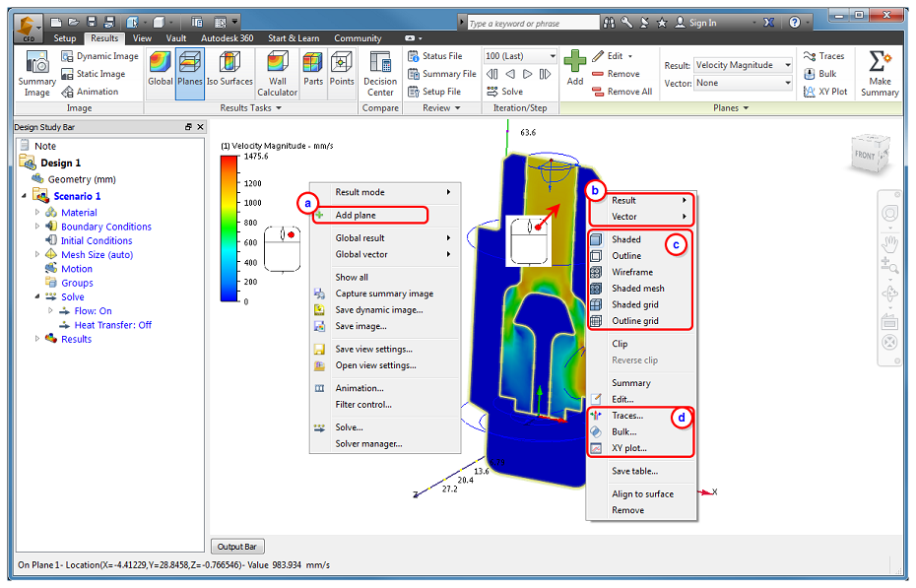Go to the last iteration step
Screen dimensions: 916x588
pyautogui.click(x=545, y=74)
